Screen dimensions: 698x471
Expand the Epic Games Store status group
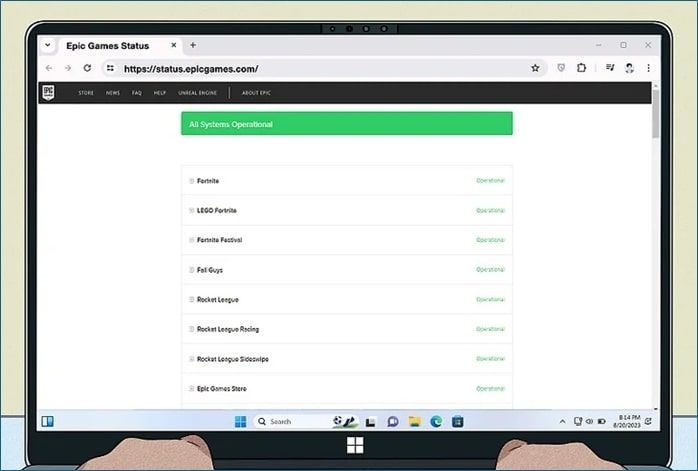[x=191, y=389]
